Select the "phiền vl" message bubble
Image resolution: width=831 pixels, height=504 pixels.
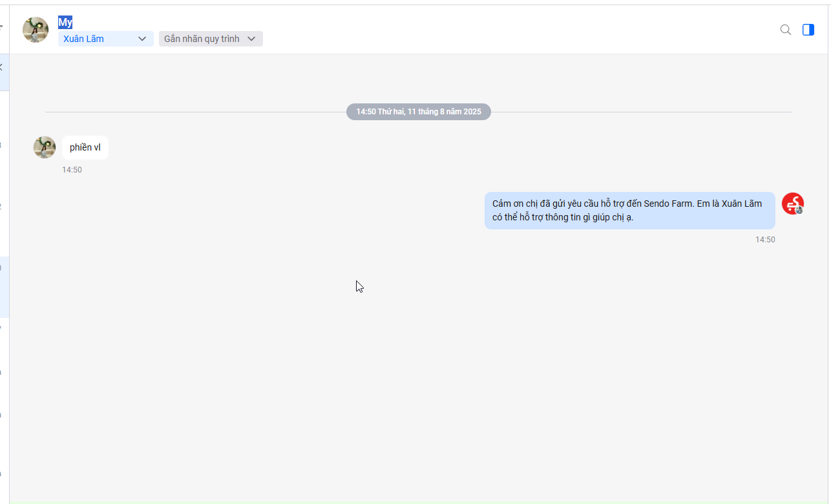pyautogui.click(x=85, y=147)
